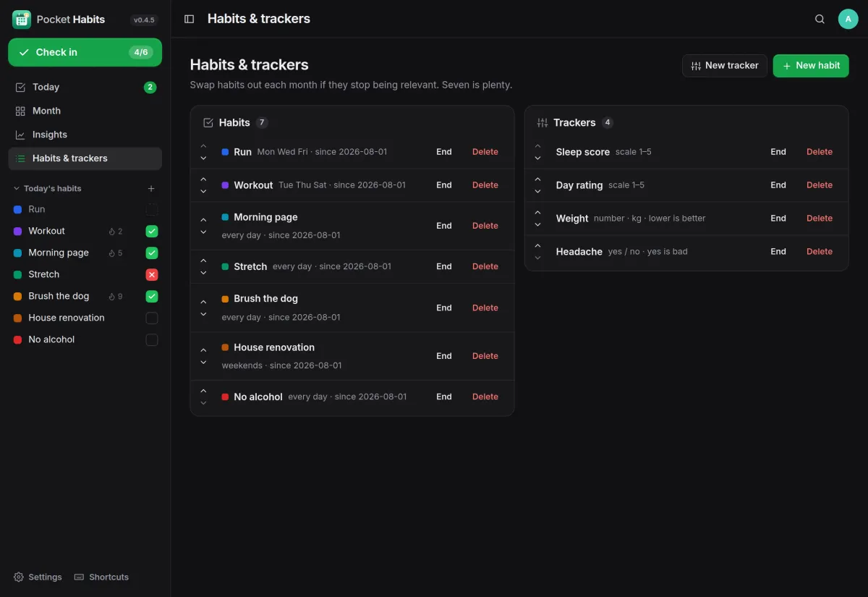Move the Stretch habit down

(x=203, y=273)
